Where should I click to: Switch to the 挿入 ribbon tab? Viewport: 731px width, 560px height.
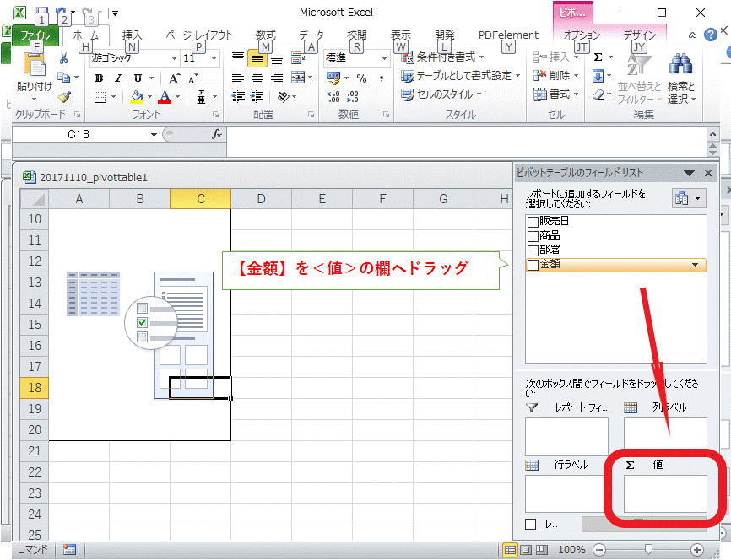tap(132, 35)
